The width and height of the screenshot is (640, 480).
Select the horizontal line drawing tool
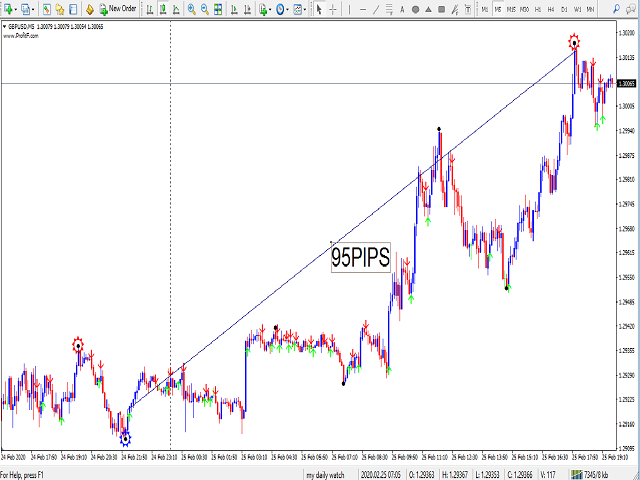click(x=363, y=9)
